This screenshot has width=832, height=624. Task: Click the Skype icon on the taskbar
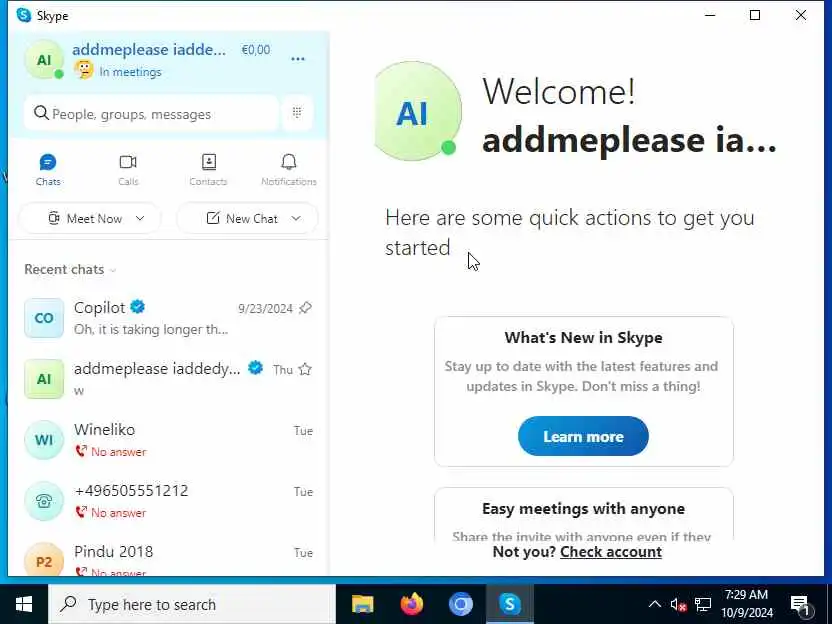point(510,604)
